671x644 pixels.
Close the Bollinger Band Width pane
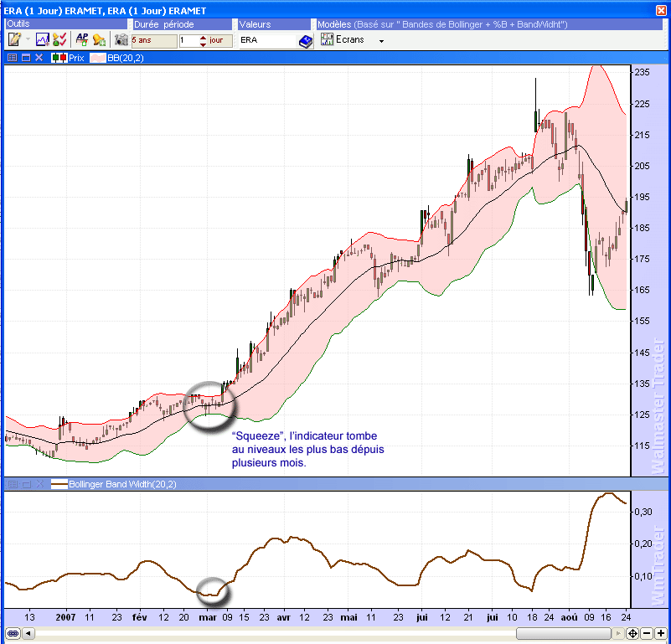point(40,484)
